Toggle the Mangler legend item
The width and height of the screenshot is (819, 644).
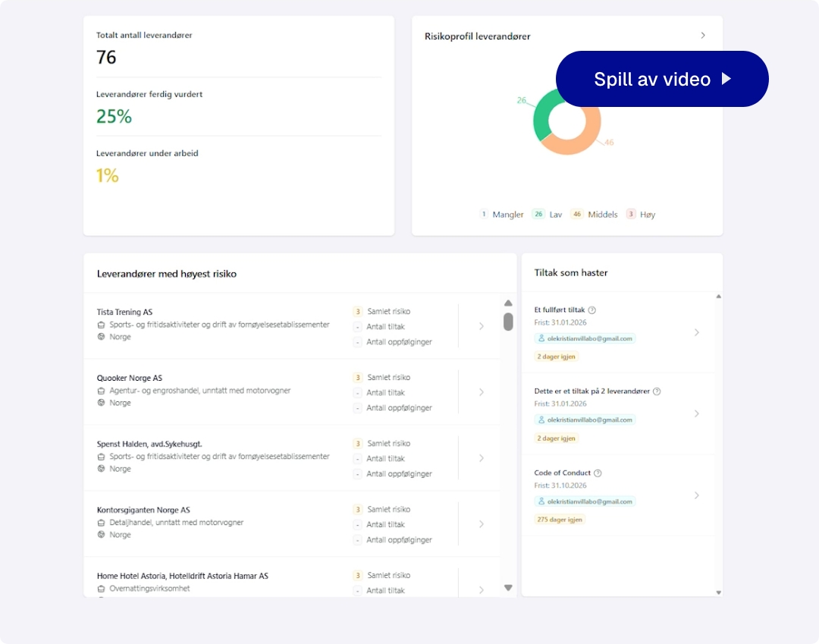501,215
